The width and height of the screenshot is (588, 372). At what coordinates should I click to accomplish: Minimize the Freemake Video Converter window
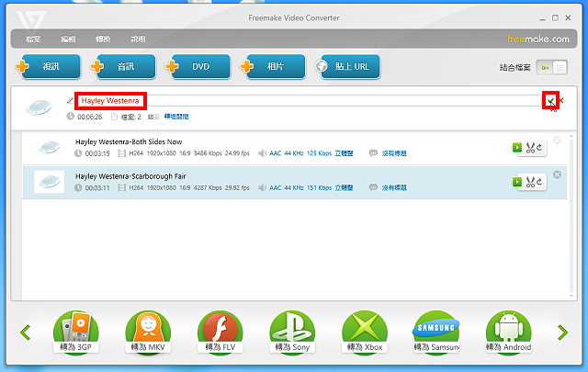(542, 18)
